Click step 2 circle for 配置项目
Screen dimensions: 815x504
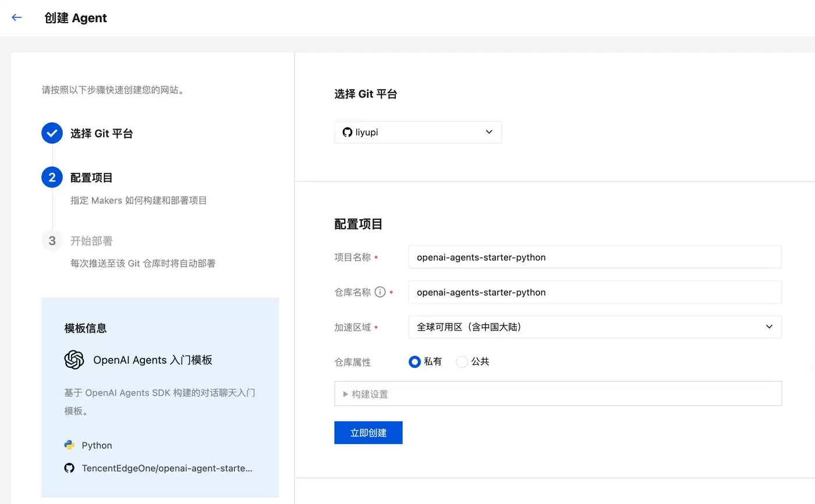(52, 178)
